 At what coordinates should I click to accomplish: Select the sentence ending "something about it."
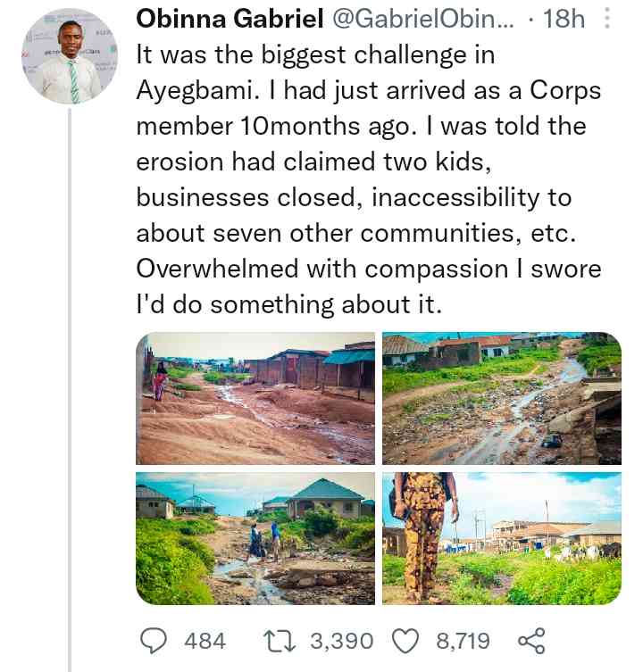pyautogui.click(x=289, y=304)
